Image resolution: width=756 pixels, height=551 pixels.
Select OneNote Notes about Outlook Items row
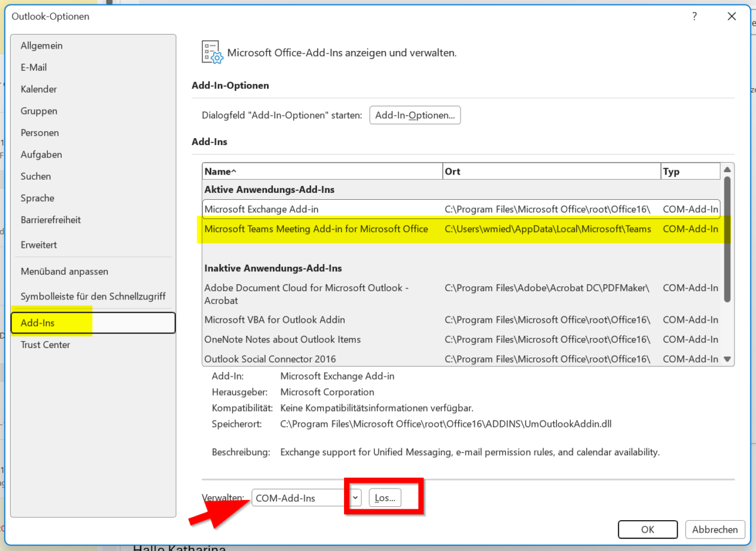461,339
